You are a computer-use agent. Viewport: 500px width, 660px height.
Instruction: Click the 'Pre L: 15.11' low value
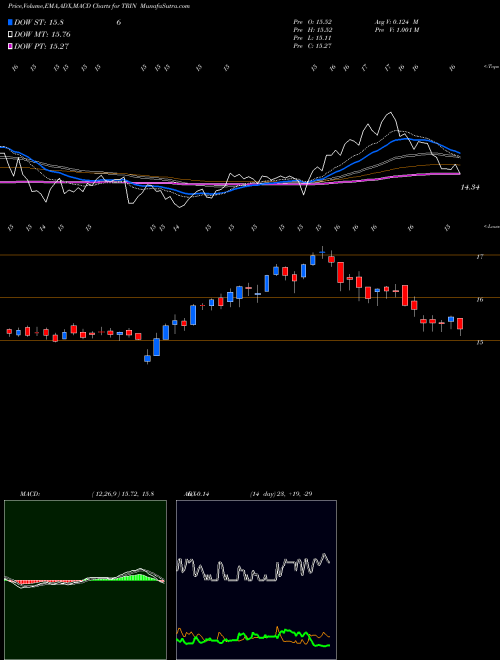point(312,38)
